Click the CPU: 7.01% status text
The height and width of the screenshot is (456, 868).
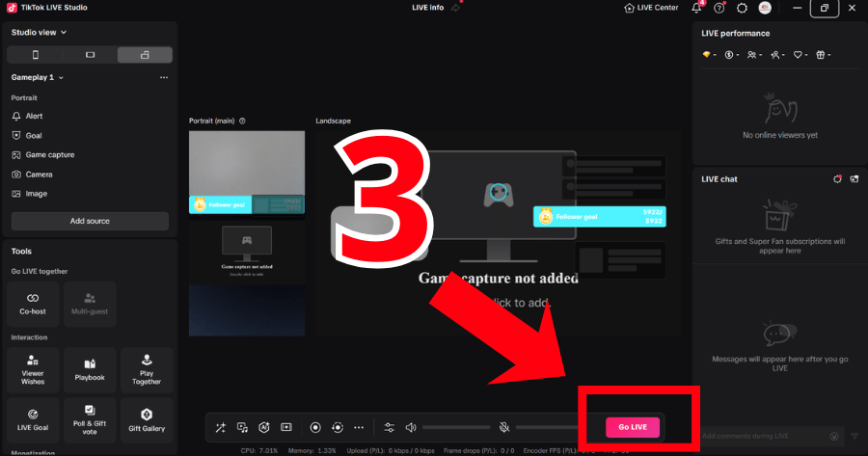[259, 450]
